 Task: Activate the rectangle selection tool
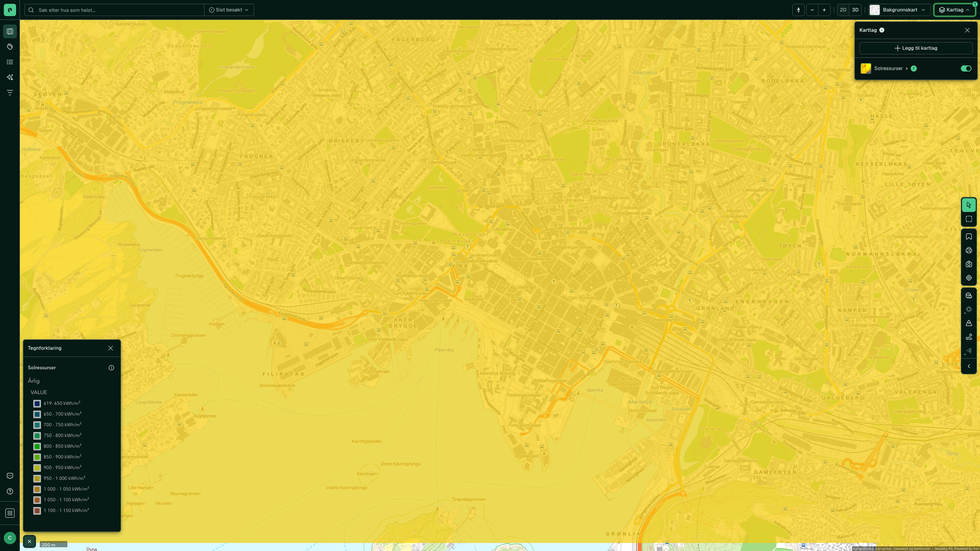tap(969, 219)
